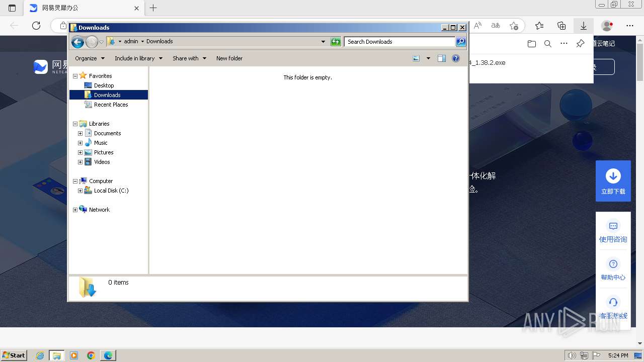Expand the Music library

click(80, 143)
